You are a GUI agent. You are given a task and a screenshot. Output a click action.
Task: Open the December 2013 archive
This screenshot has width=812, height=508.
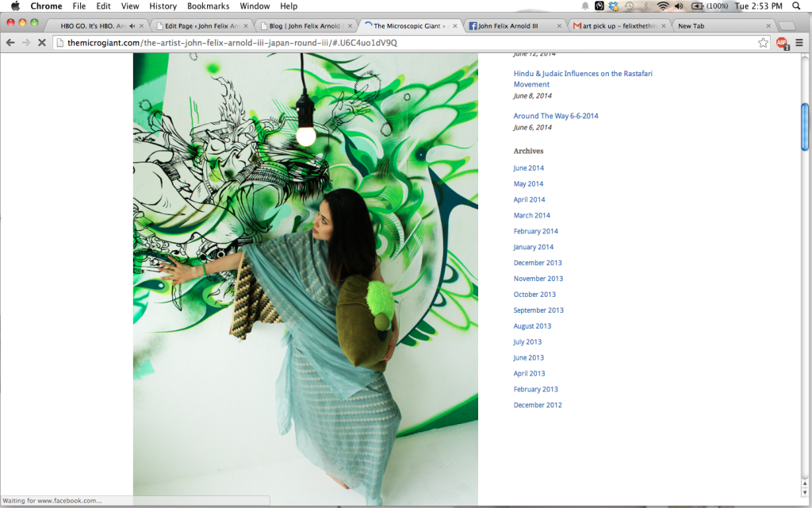coord(538,263)
